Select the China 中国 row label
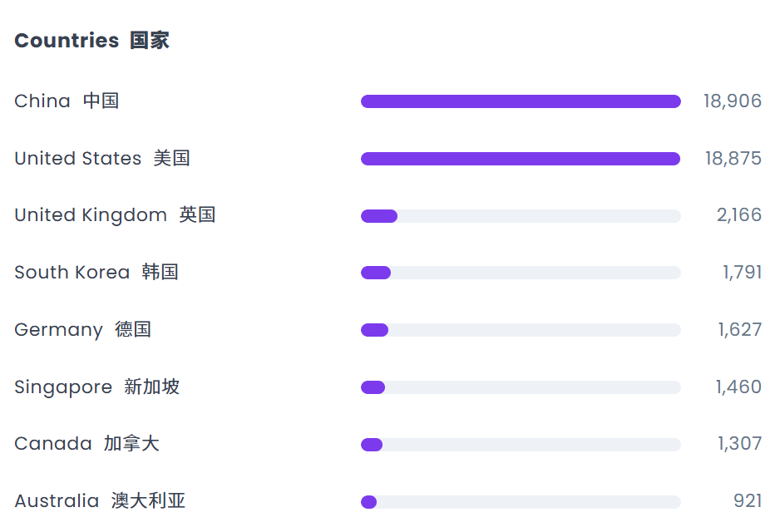 tap(67, 101)
